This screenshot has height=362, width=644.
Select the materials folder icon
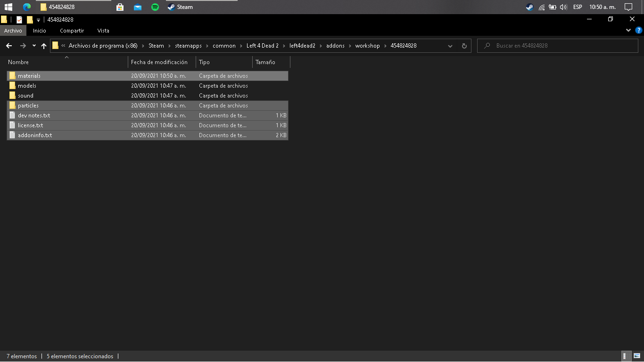click(13, 76)
